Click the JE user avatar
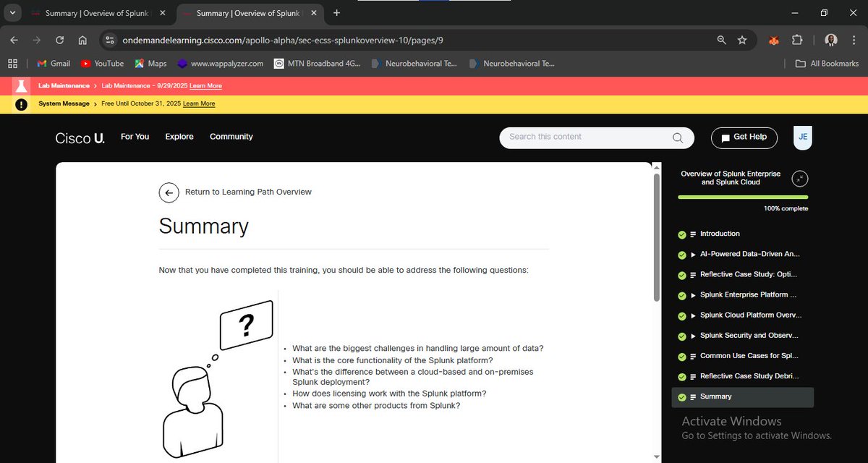The width and height of the screenshot is (868, 463). (803, 137)
